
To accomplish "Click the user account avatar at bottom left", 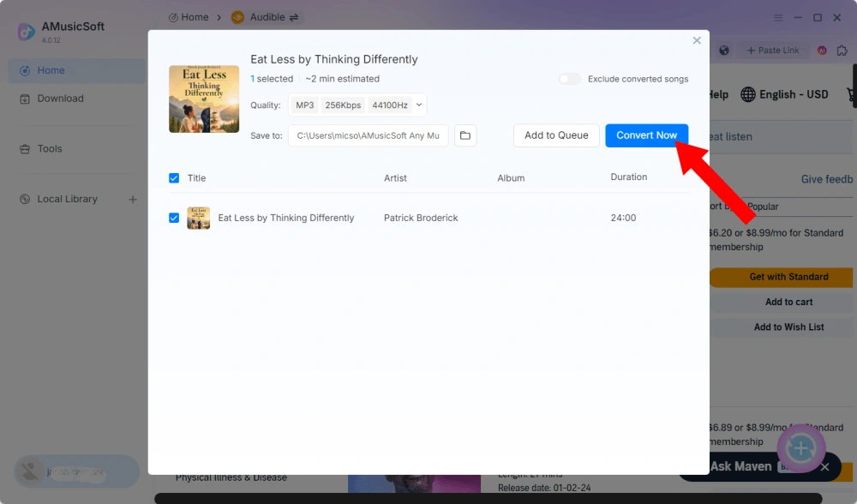I will tap(29, 471).
